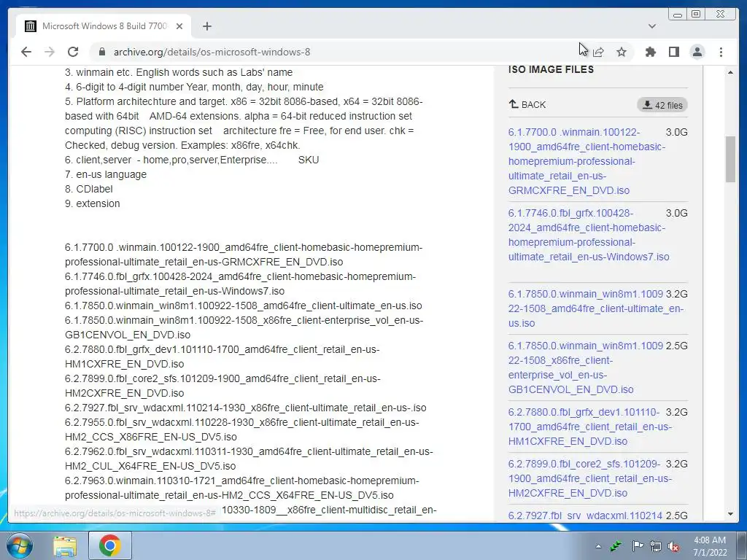
Task: Open the 6.1.7850.0 amd64fre client-ultimate ISO link
Action: 595,308
